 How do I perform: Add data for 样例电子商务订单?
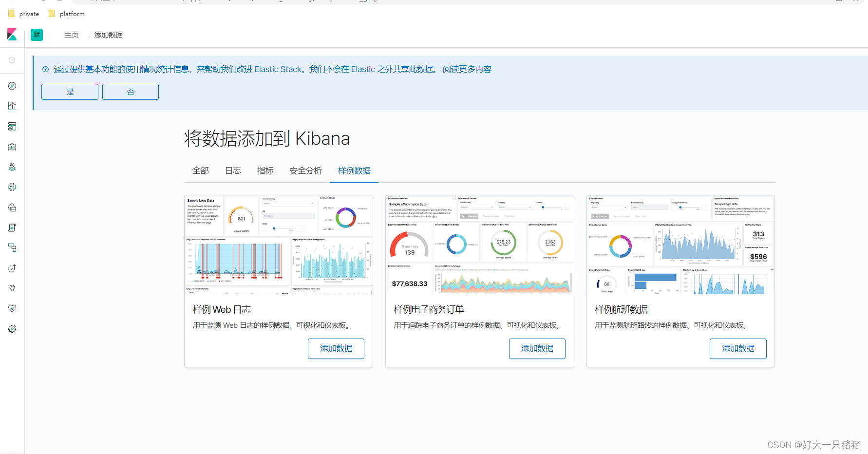click(537, 349)
